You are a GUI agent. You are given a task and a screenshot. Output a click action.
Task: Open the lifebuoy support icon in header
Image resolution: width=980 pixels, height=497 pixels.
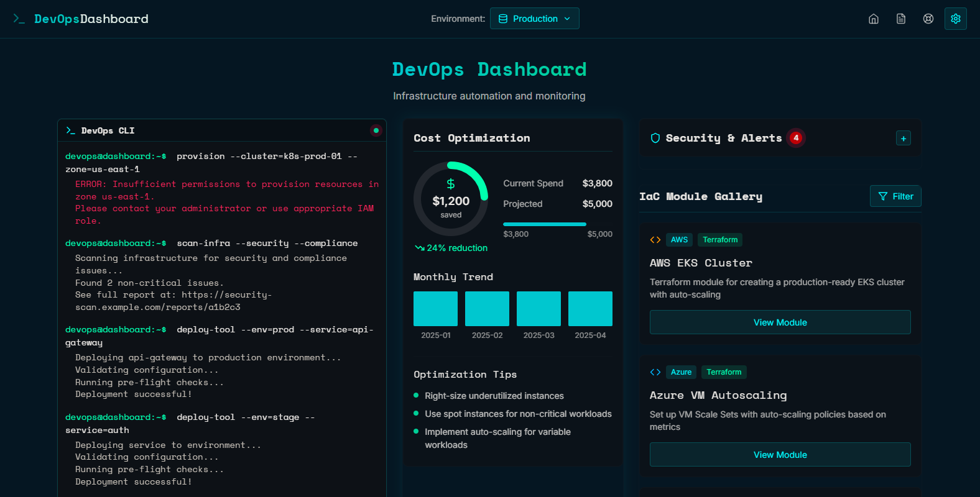coord(928,19)
